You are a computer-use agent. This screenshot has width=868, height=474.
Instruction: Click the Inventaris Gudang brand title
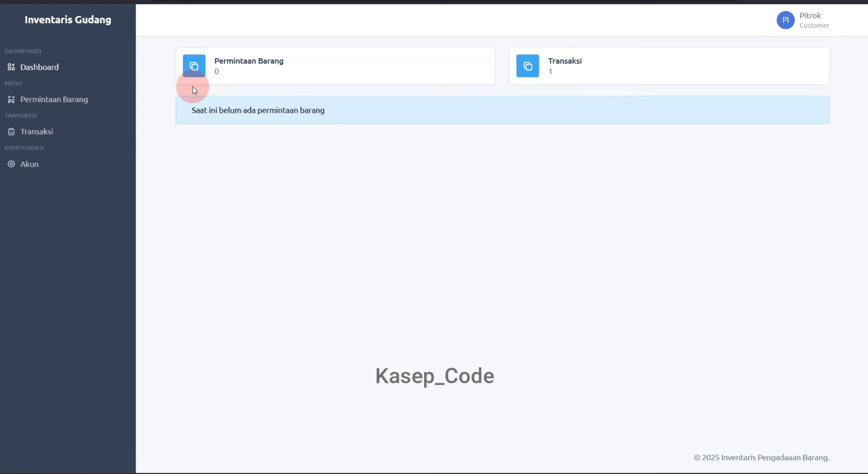pos(68,20)
